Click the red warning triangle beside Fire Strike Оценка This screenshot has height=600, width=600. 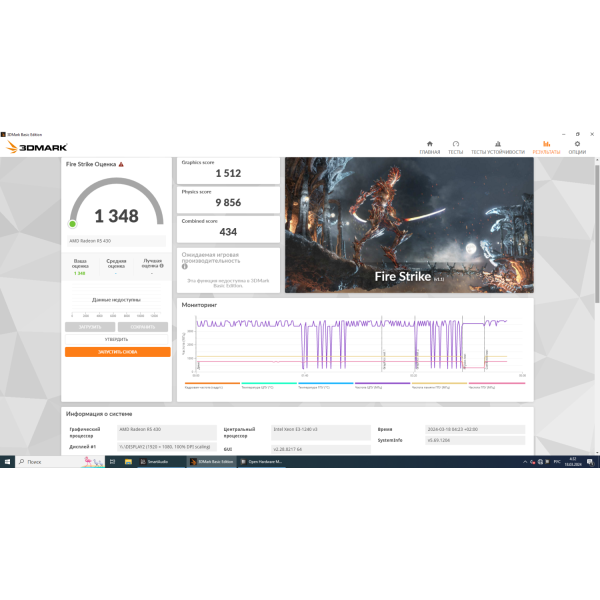[121, 164]
